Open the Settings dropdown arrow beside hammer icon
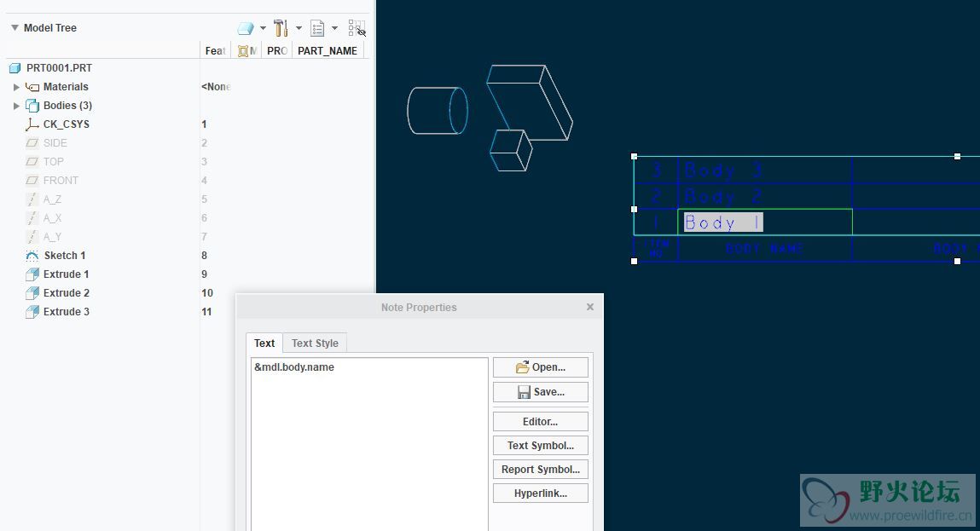This screenshot has height=531, width=980. 299,28
